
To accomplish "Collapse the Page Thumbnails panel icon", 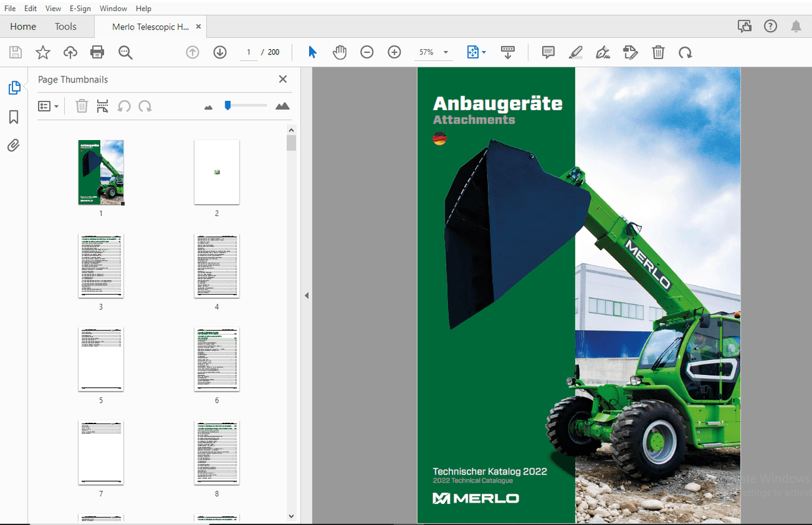I will (282, 79).
